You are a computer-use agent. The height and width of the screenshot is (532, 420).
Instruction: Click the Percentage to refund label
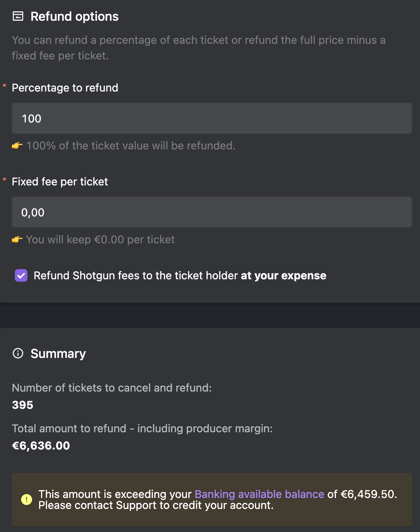pos(65,88)
